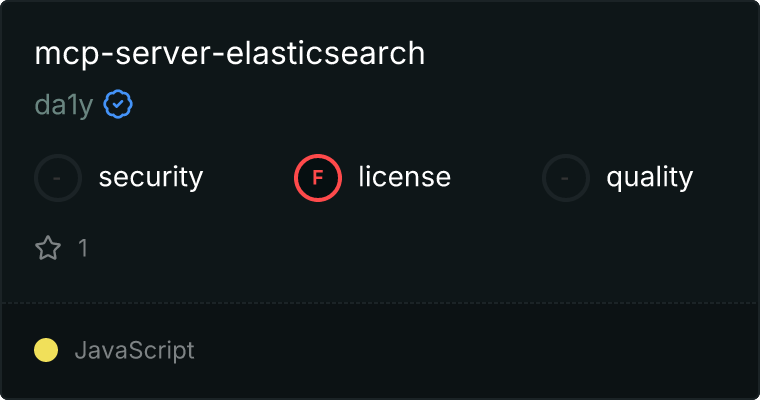Click the dash inside the quality circle
Image resolution: width=760 pixels, height=400 pixels.
[565, 178]
